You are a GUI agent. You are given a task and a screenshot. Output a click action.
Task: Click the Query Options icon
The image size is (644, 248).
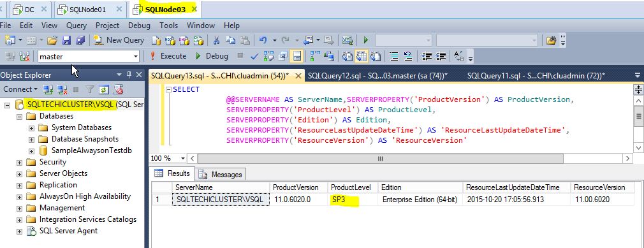pyautogui.click(x=282, y=56)
